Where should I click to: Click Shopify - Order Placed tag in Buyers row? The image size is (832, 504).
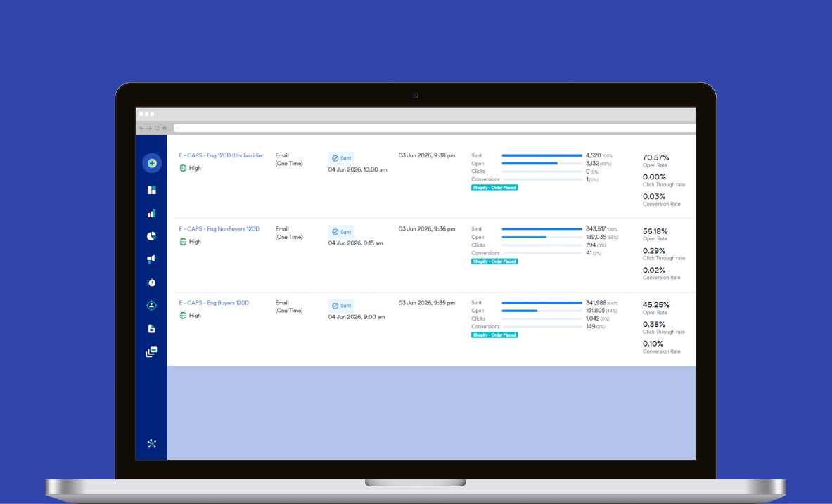(494, 335)
